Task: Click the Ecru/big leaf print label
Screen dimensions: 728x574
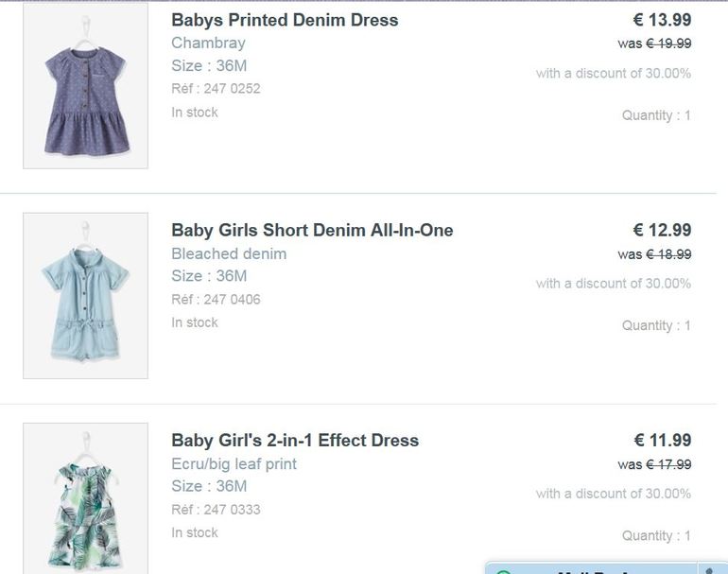Action: coord(234,463)
